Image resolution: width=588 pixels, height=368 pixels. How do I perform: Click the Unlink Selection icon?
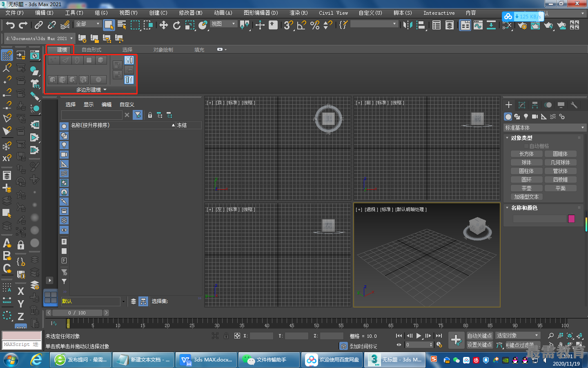tap(52, 25)
